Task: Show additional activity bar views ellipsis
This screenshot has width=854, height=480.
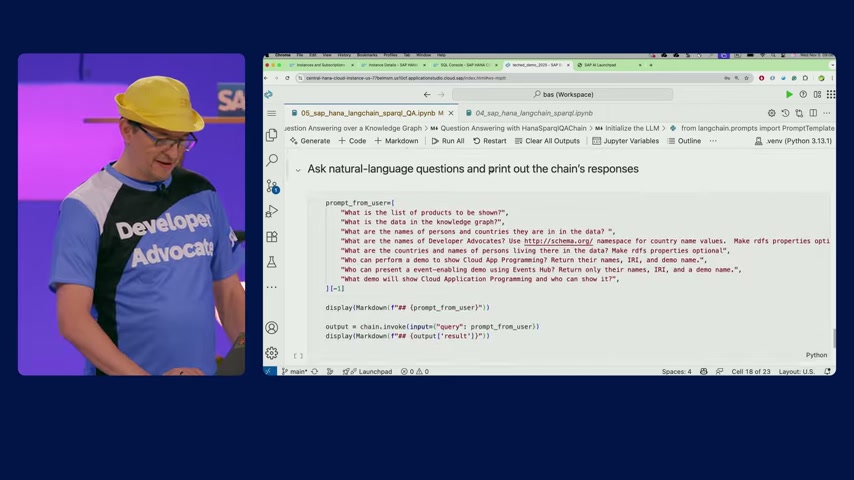Action: coord(272,287)
